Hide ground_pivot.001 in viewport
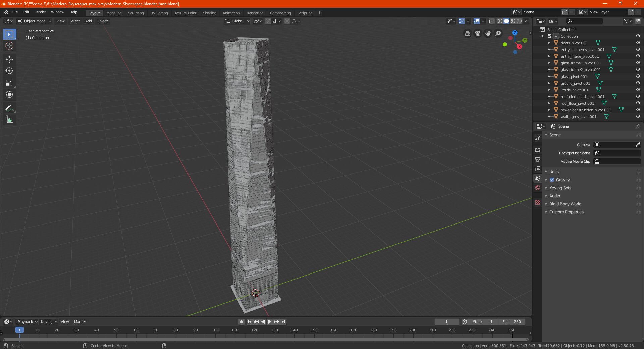 (x=638, y=83)
